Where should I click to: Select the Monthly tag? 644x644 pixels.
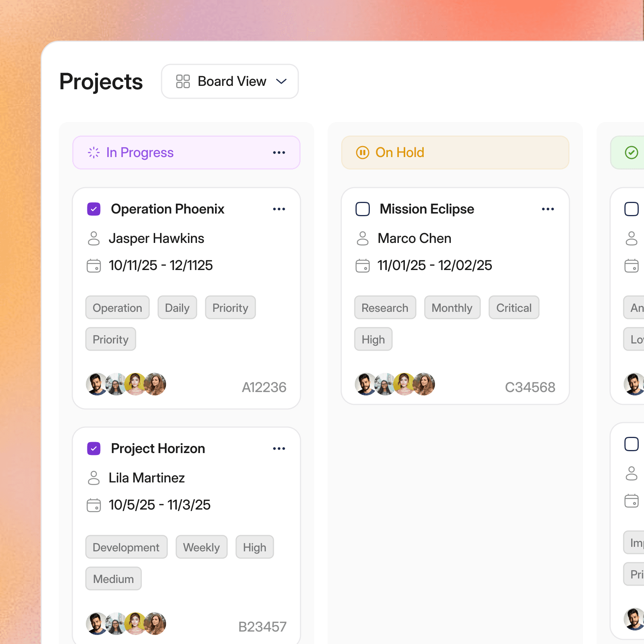[452, 308]
